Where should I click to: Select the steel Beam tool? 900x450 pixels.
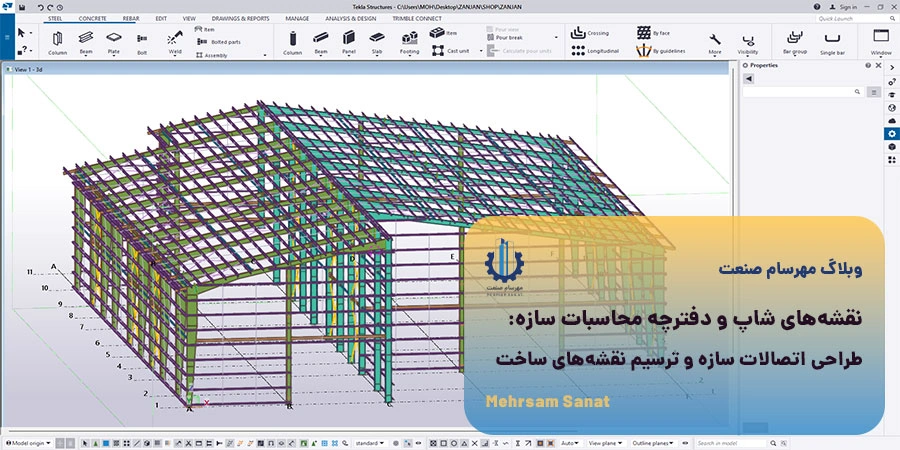click(x=86, y=42)
